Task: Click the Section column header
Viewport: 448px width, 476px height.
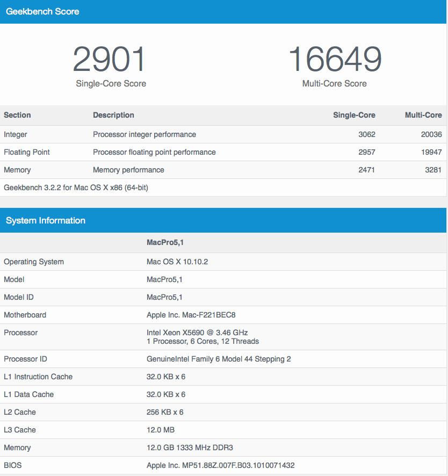Action: point(17,115)
